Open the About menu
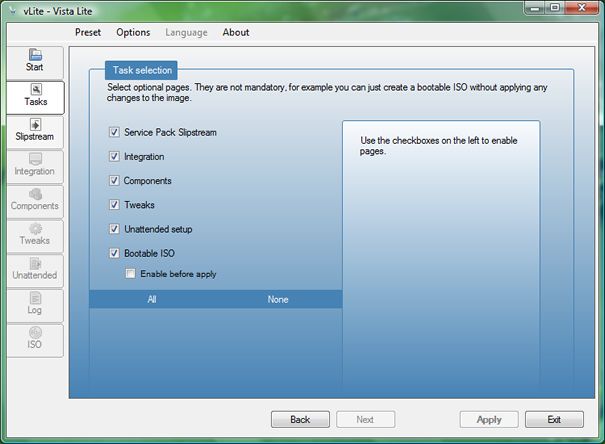Screen dimensions: 605x444 pyautogui.click(x=236, y=32)
